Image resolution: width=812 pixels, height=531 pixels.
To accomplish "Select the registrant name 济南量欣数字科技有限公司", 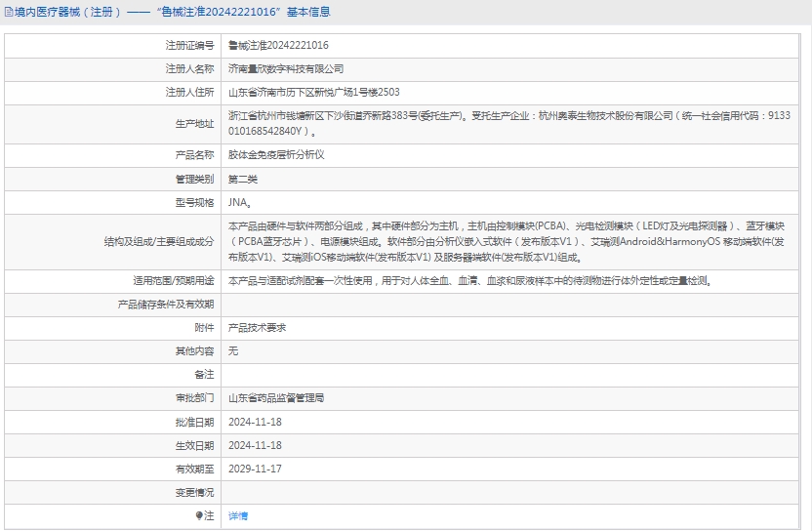I will [286, 69].
